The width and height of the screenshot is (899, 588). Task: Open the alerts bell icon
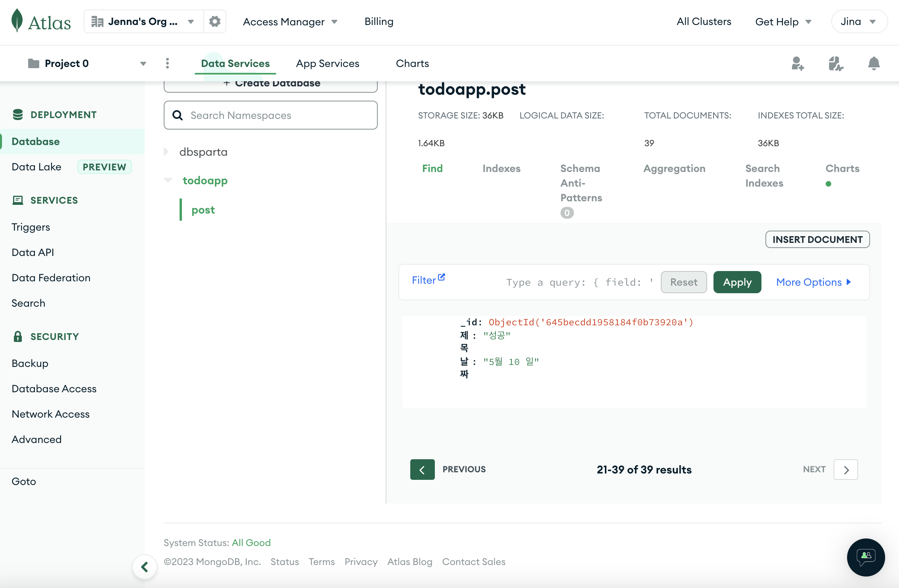click(874, 63)
